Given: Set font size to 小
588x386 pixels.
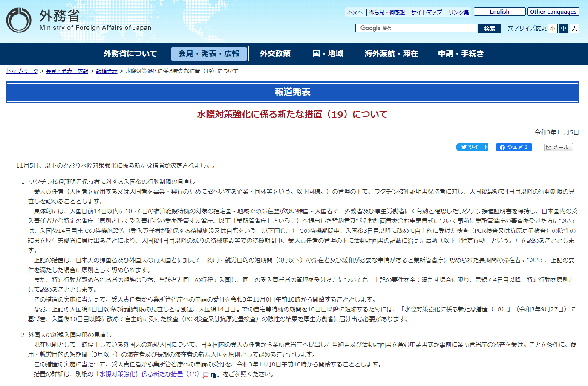Looking at the screenshot, I should point(552,28).
